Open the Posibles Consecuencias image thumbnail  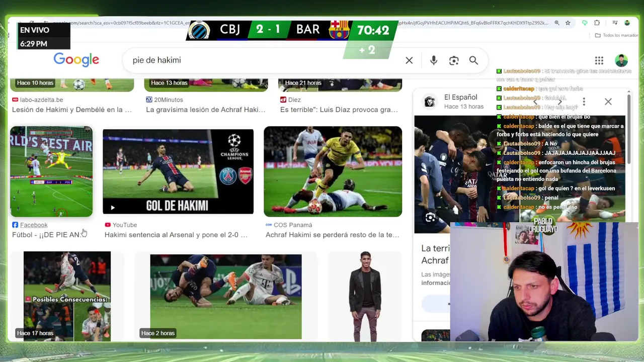point(67,296)
